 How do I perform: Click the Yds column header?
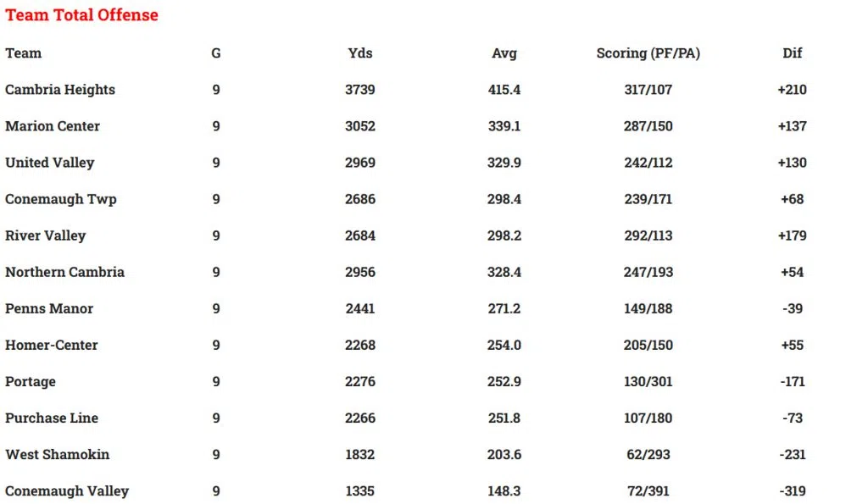pos(360,53)
